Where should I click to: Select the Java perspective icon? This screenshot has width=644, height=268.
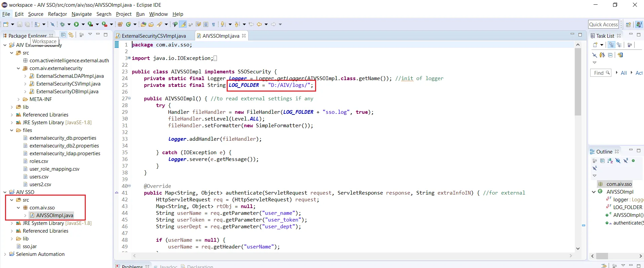tap(639, 24)
